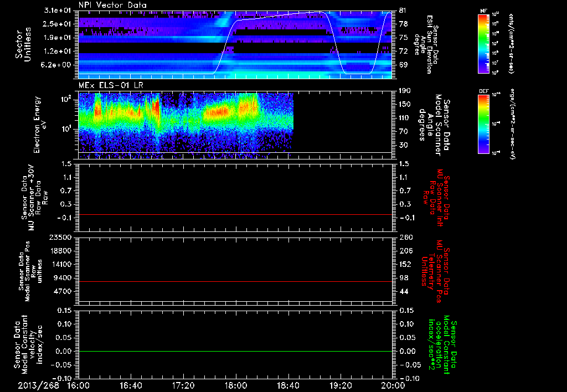The height and width of the screenshot is (392, 567).
Task: Click the 110 scanner angle tick
Action: pos(405,118)
